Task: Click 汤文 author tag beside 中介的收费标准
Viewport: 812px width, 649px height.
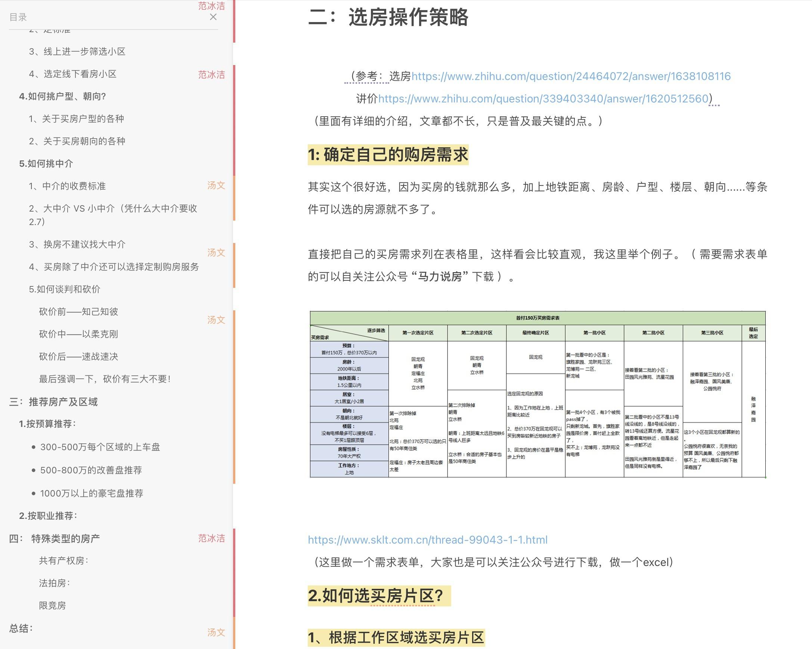Action: 216,185
